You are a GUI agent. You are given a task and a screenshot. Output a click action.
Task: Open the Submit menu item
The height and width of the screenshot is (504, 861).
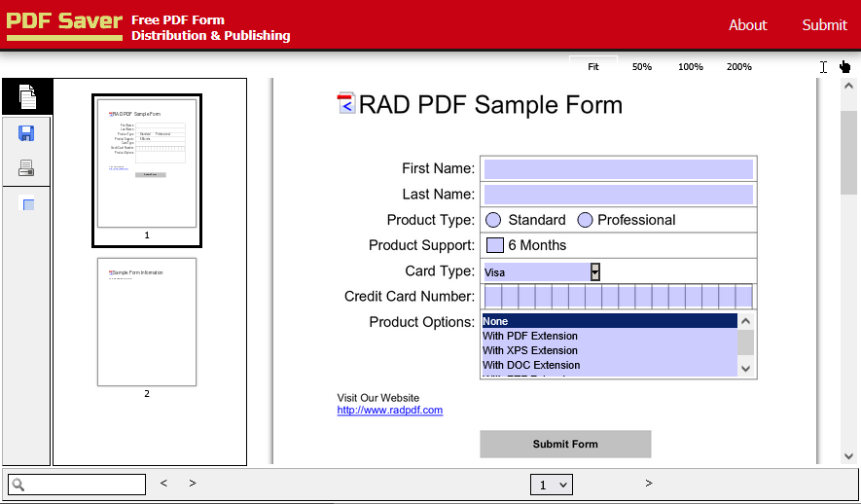point(824,25)
